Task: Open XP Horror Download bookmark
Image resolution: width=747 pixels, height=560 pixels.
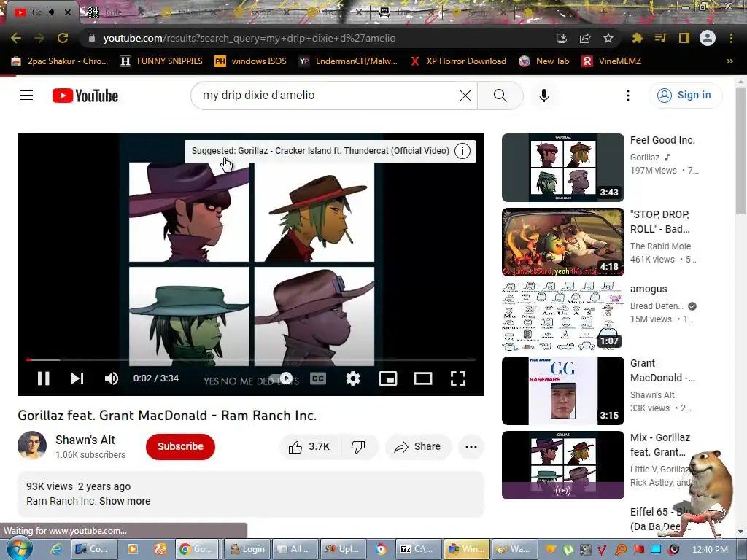Action: tap(459, 61)
